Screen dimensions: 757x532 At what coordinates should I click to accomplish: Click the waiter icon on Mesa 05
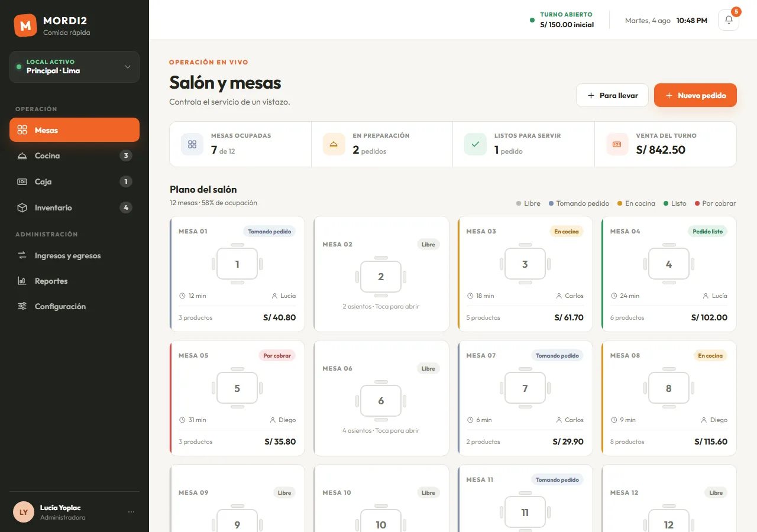pyautogui.click(x=273, y=420)
